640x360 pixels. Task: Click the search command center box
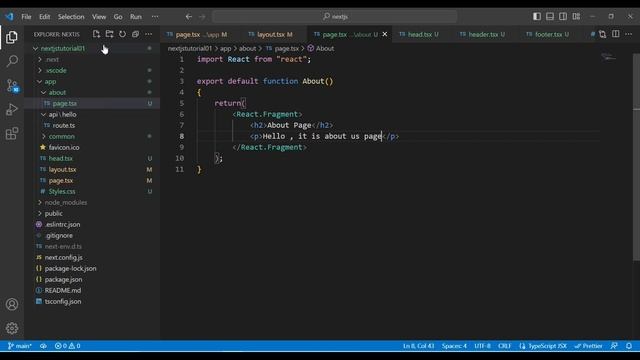(335, 17)
